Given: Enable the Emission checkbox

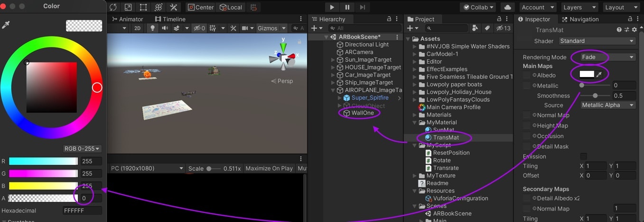Looking at the screenshot, I should (x=583, y=156).
